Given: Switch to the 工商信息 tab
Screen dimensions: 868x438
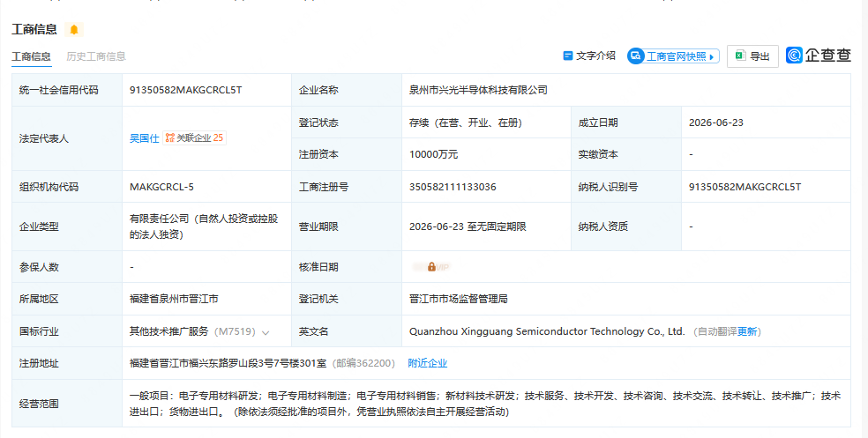Looking at the screenshot, I should click(x=32, y=56).
